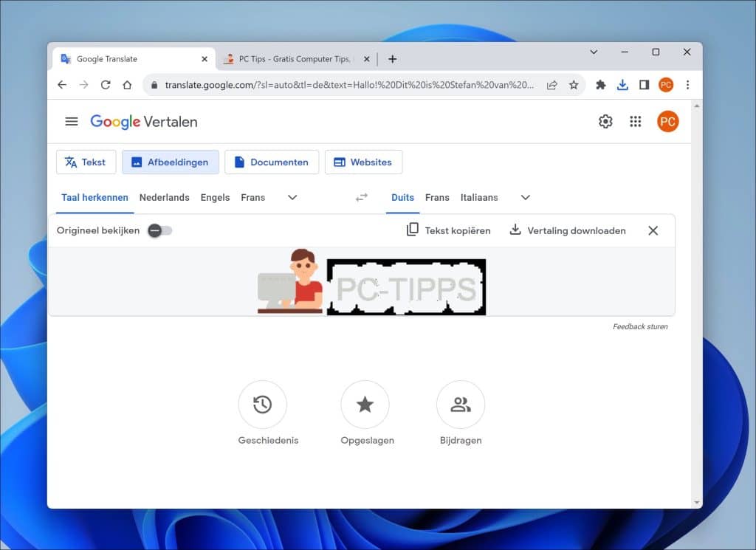Image resolution: width=756 pixels, height=550 pixels.
Task: Switch to the Afbeeldingen mode
Action: [x=171, y=162]
